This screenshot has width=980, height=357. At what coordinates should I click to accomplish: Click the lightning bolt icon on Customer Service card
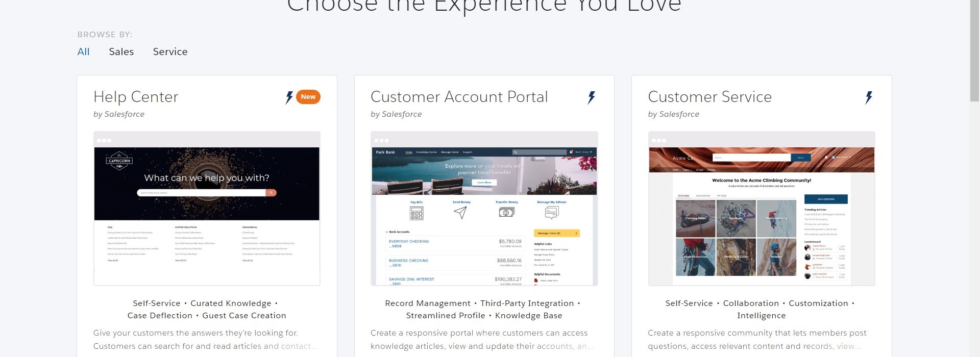point(869,96)
